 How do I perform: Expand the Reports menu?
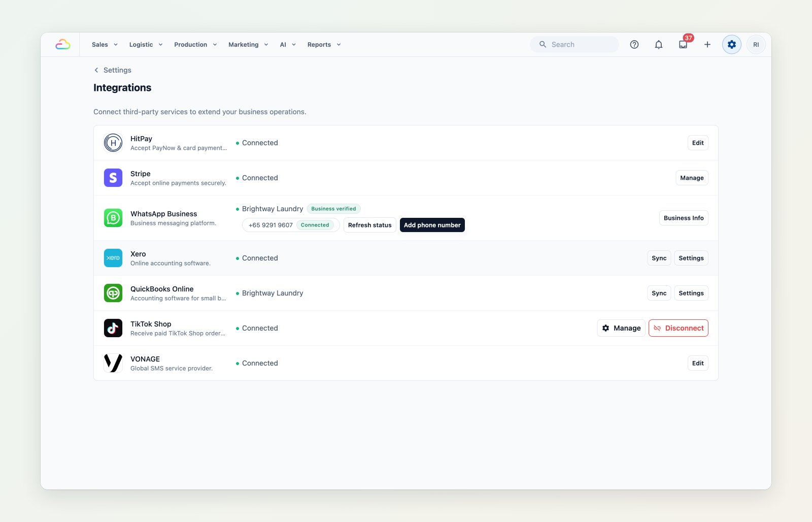pyautogui.click(x=324, y=45)
